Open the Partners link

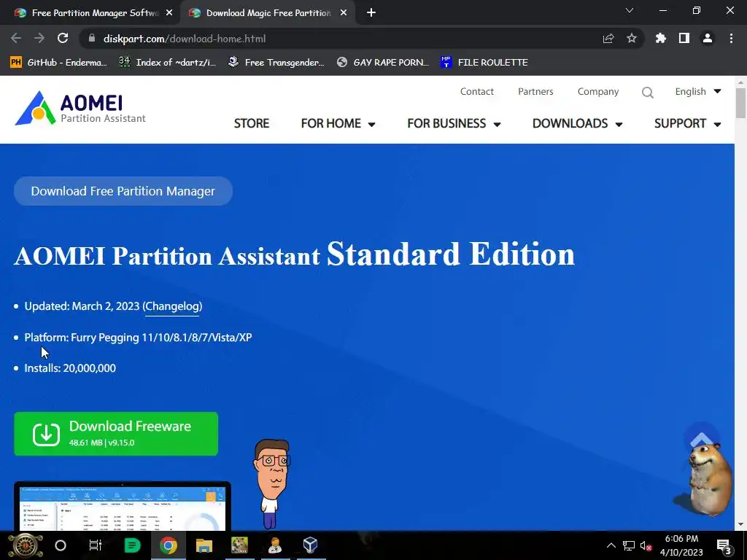tap(535, 91)
